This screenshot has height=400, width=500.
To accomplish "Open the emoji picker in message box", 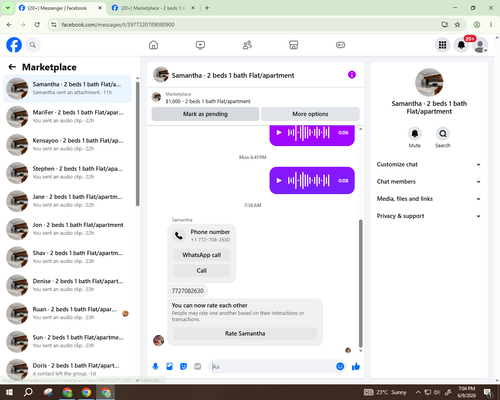I will (340, 367).
